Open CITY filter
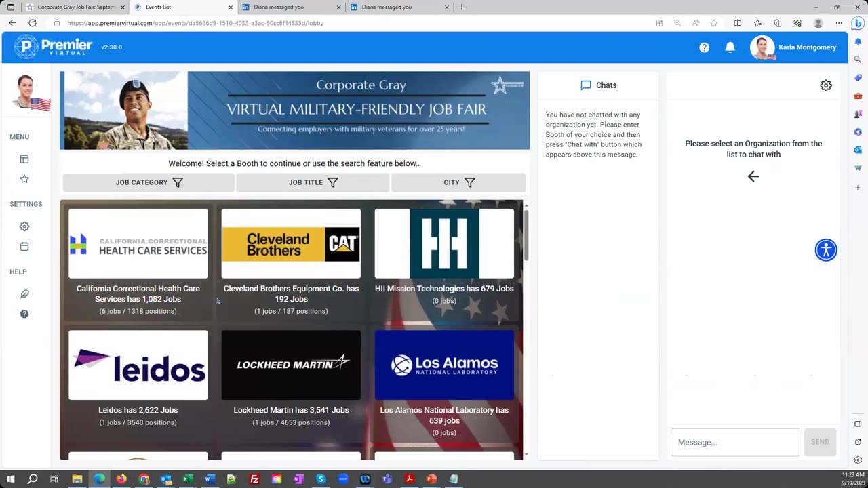The image size is (868, 488). click(458, 182)
